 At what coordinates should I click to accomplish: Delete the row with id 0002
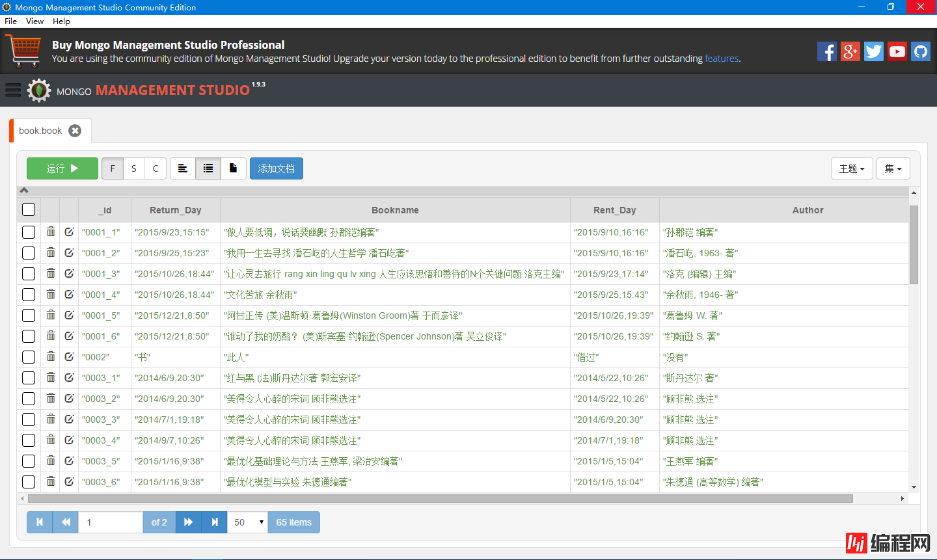pyautogui.click(x=51, y=356)
